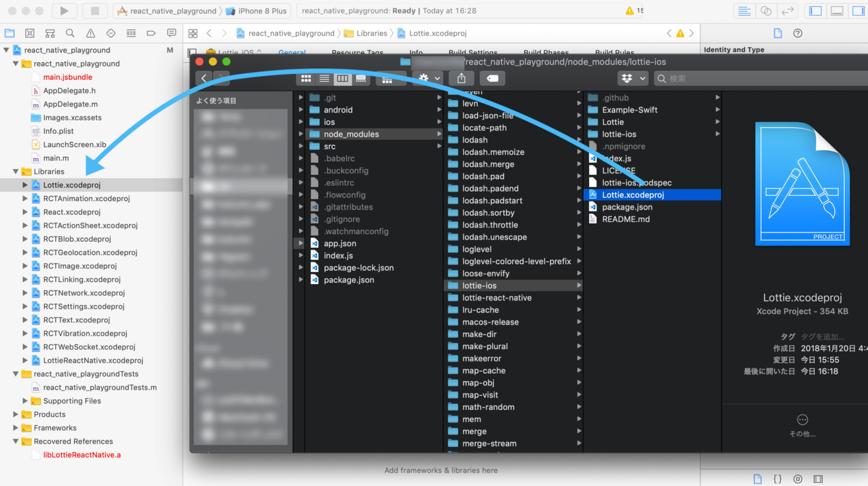Select libLottieReactNative.a in Recovered References
Screen dimensions: 868x486
pyautogui.click(x=82, y=455)
